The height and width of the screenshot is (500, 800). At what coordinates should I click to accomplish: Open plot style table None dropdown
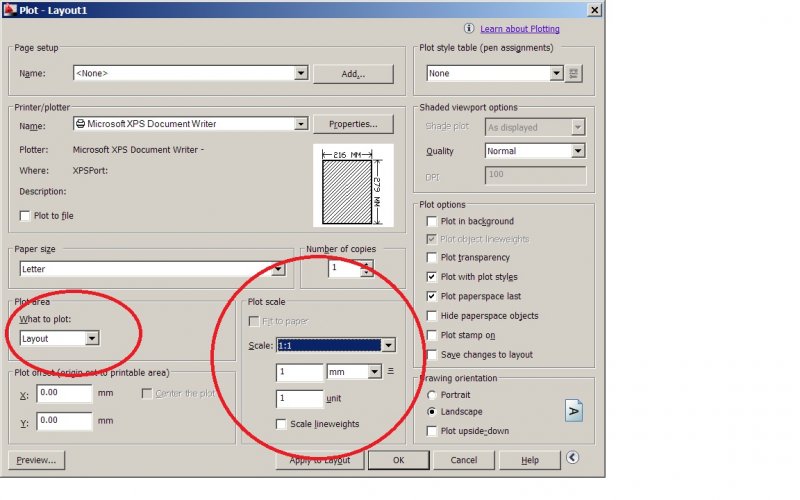tap(556, 73)
